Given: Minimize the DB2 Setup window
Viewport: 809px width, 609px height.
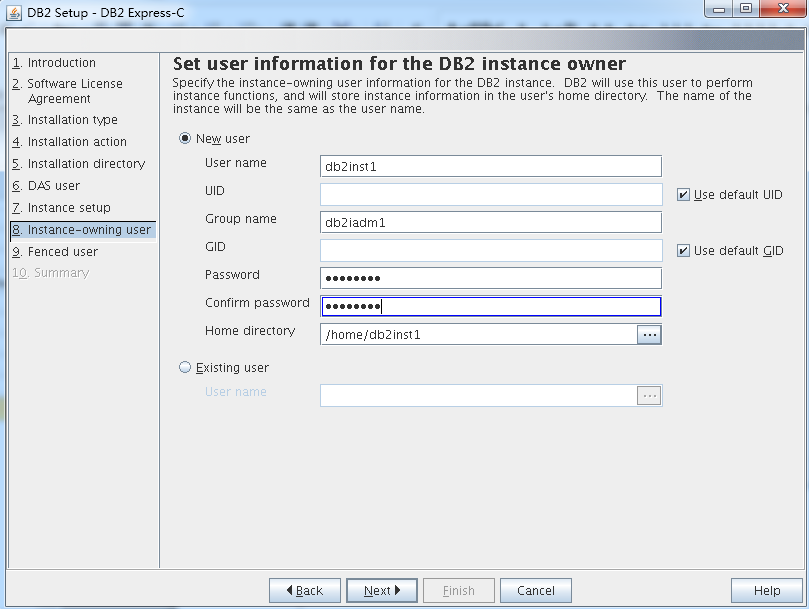Looking at the screenshot, I should [719, 9].
